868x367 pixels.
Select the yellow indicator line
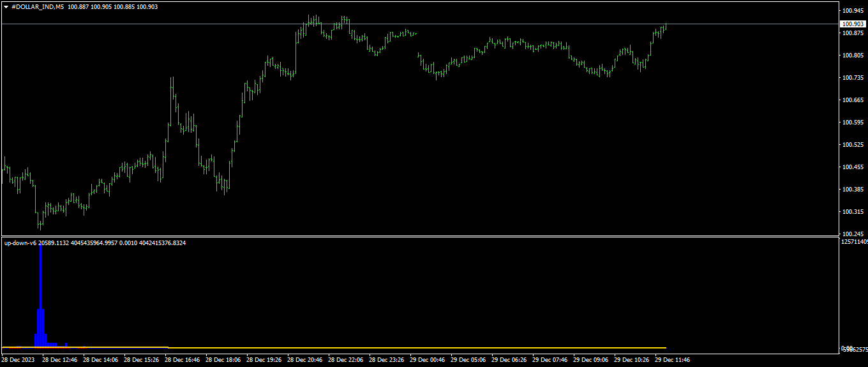[x=383, y=347]
